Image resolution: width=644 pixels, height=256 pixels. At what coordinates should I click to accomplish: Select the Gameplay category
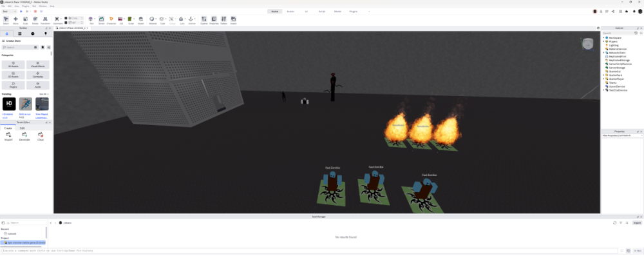[x=38, y=75]
